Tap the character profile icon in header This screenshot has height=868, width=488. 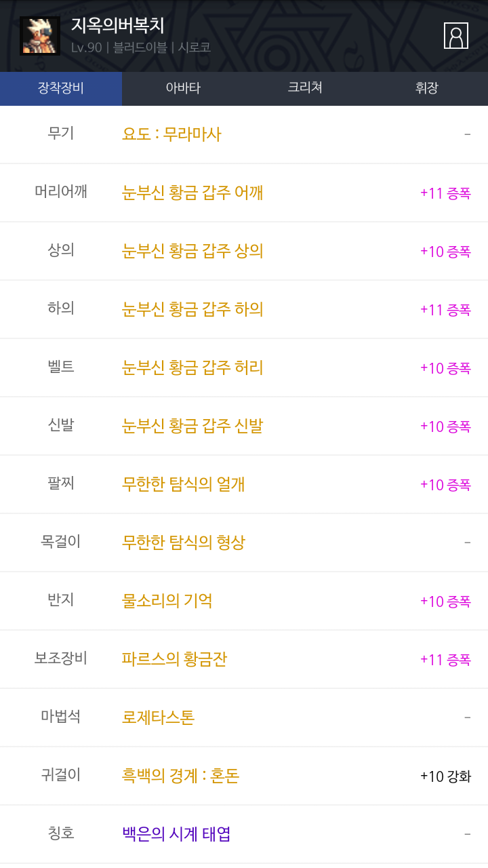tap(455, 36)
